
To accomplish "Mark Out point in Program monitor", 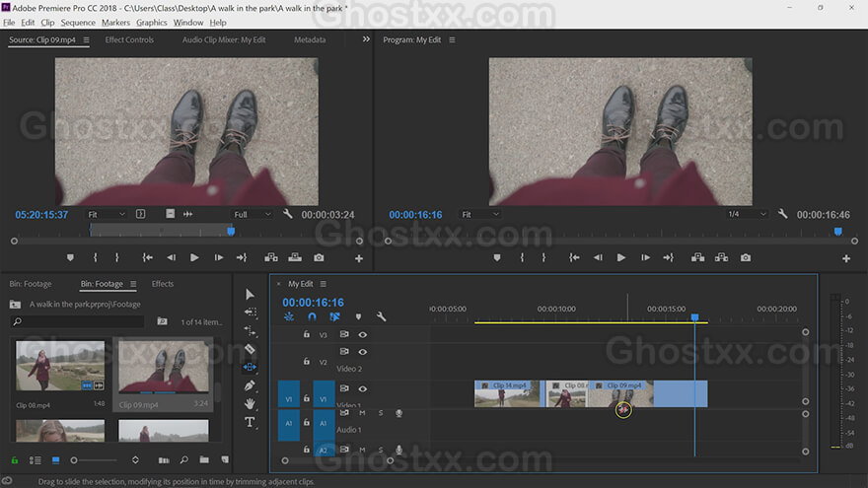I will tap(543, 258).
